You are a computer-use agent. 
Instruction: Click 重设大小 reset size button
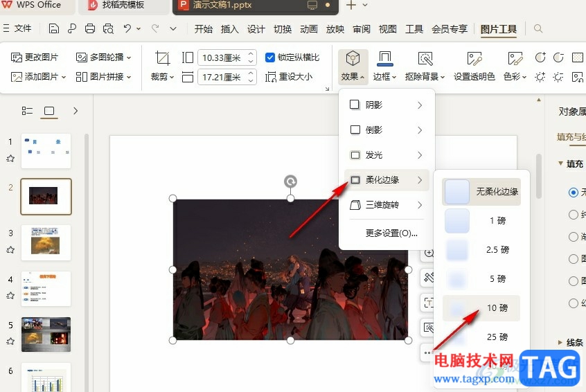pyautogui.click(x=289, y=77)
